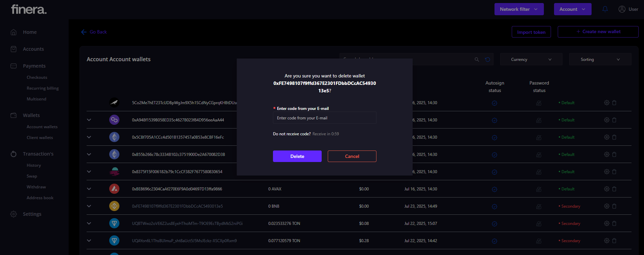Expand the AVAX wallet row chevron

[89, 189]
